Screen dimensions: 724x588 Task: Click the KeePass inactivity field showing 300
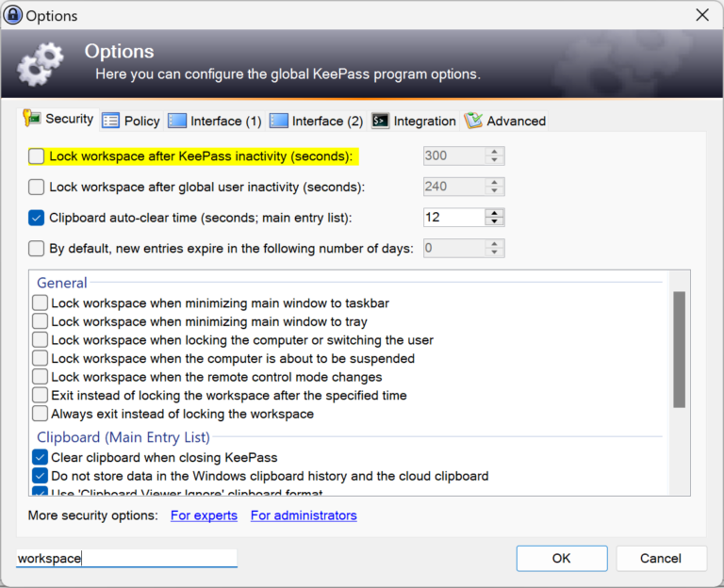pyautogui.click(x=453, y=156)
